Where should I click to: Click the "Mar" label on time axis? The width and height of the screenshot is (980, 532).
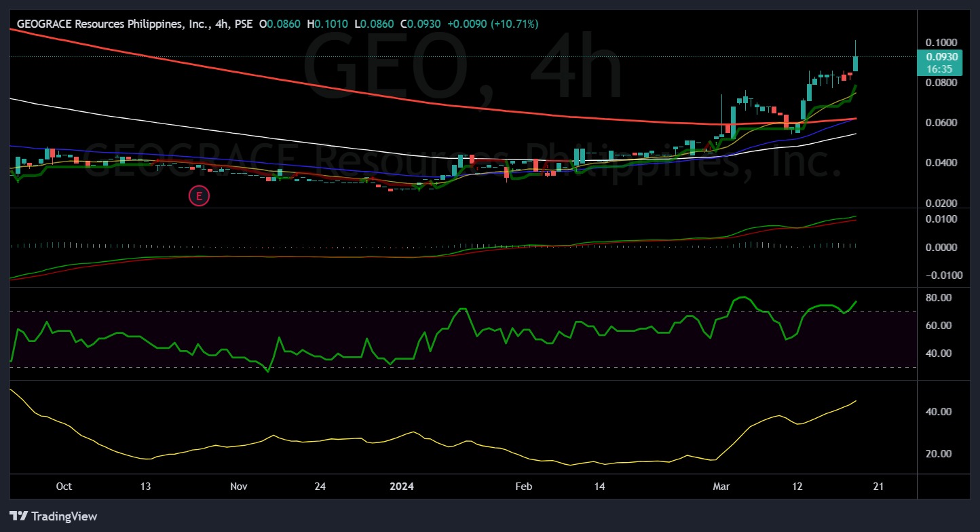point(721,487)
